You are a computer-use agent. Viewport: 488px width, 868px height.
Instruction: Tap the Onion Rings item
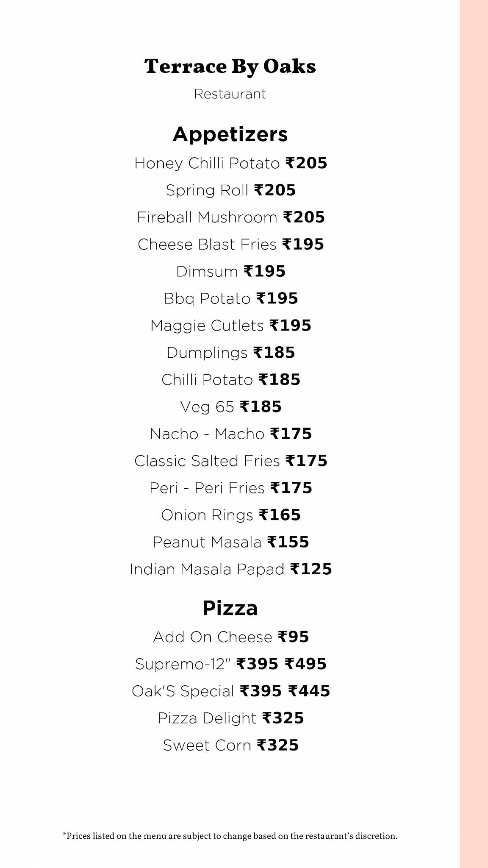[230, 515]
